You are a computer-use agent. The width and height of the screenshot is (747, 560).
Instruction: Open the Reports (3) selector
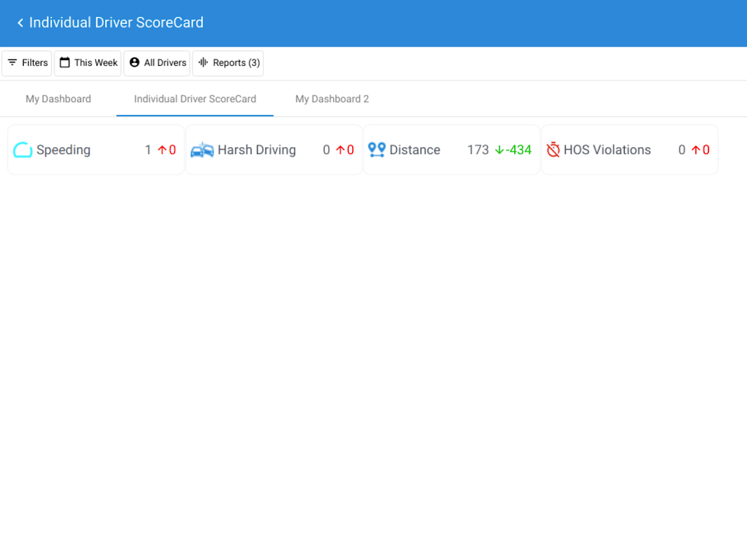pyautogui.click(x=228, y=63)
